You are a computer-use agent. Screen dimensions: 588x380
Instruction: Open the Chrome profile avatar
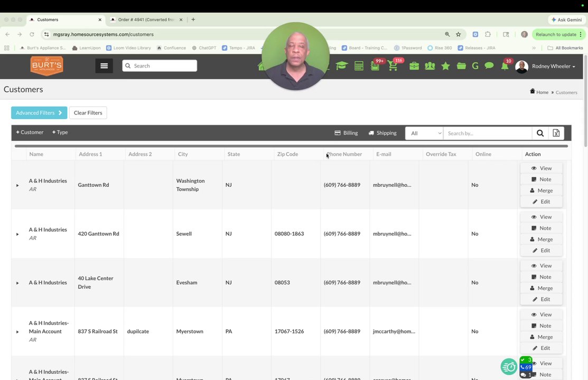pyautogui.click(x=524, y=34)
